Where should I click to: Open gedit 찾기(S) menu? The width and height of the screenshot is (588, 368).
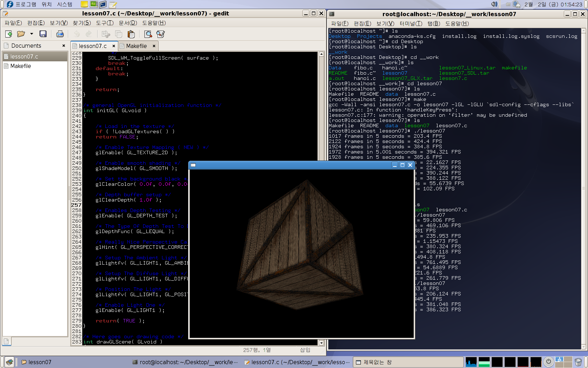(82, 23)
